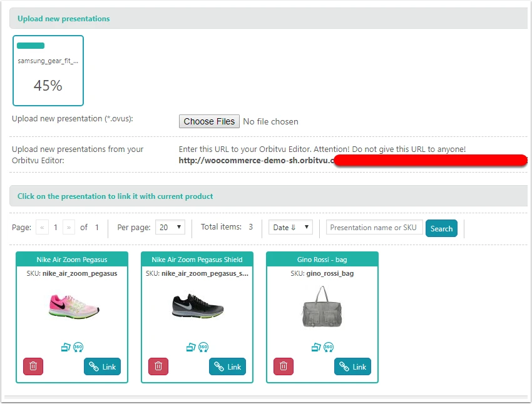532x404 pixels.
Task: Click the gallery icon under the black Nike shoe
Action: [x=191, y=347]
